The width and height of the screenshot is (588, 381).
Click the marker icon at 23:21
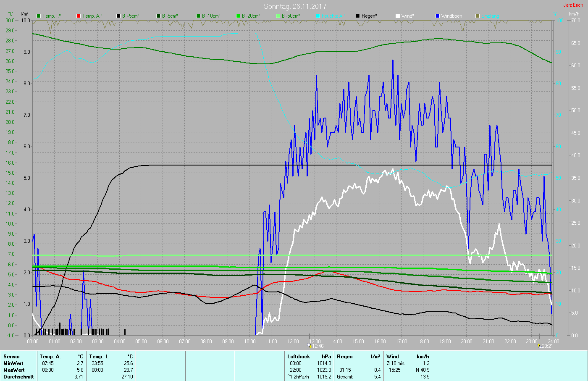[539, 346]
